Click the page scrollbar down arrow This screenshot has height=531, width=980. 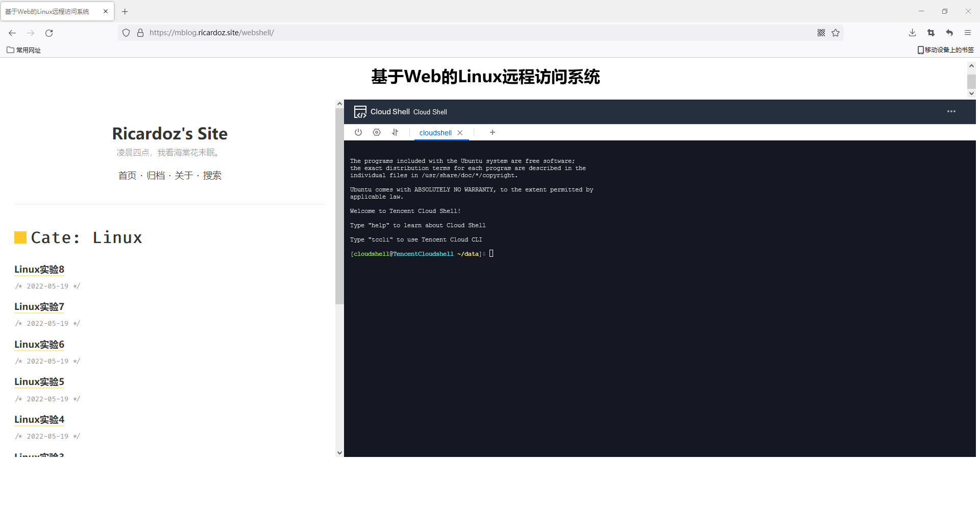971,93
